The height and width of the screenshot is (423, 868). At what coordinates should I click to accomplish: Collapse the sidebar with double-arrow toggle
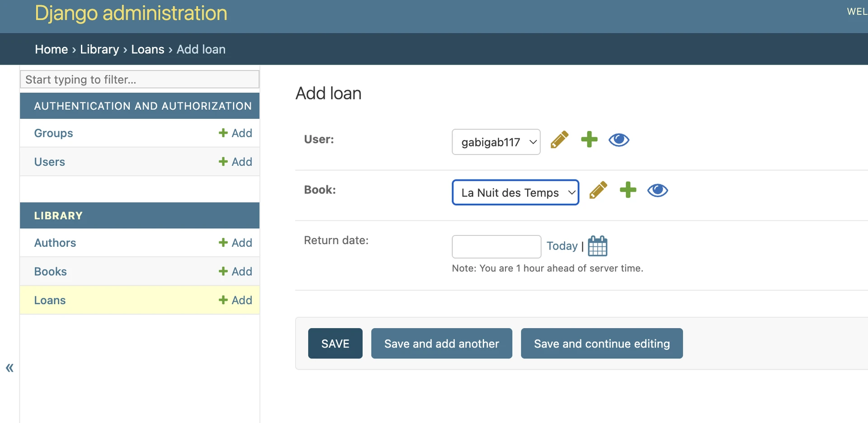(x=9, y=368)
